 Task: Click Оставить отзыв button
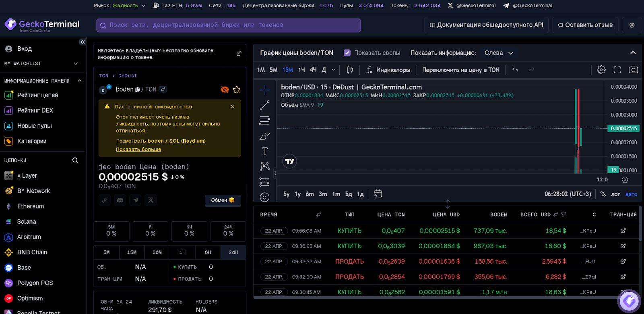(x=585, y=25)
